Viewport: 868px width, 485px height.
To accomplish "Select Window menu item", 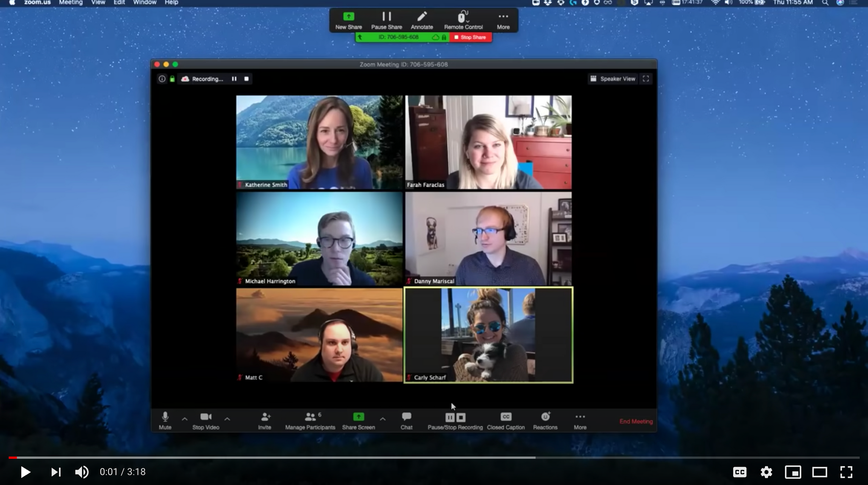I will [145, 3].
